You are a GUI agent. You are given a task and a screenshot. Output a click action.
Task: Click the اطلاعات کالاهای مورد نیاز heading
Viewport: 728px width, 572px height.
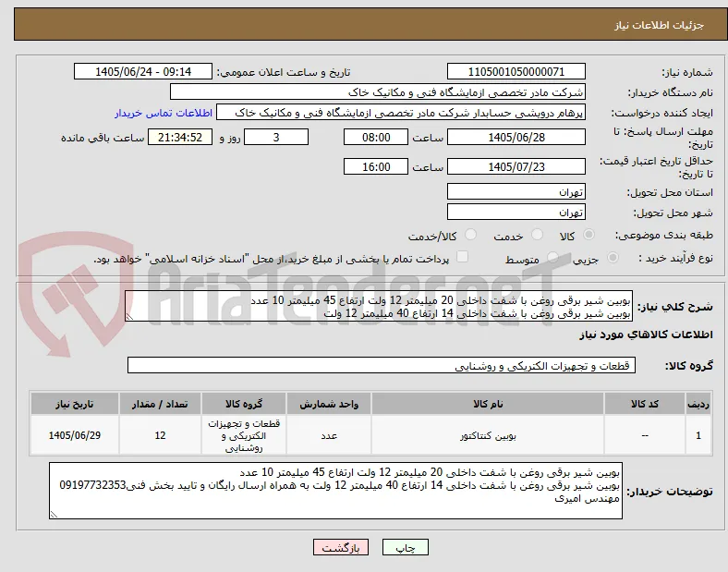[x=646, y=335]
